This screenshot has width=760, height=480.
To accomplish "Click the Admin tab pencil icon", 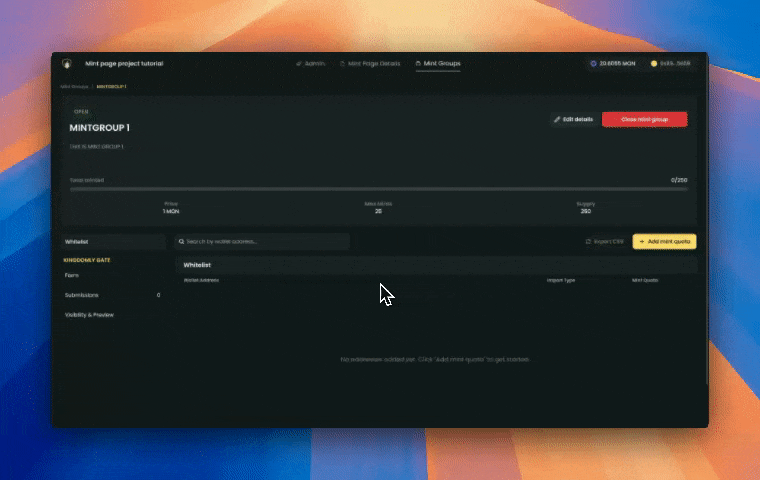I will (x=299, y=64).
